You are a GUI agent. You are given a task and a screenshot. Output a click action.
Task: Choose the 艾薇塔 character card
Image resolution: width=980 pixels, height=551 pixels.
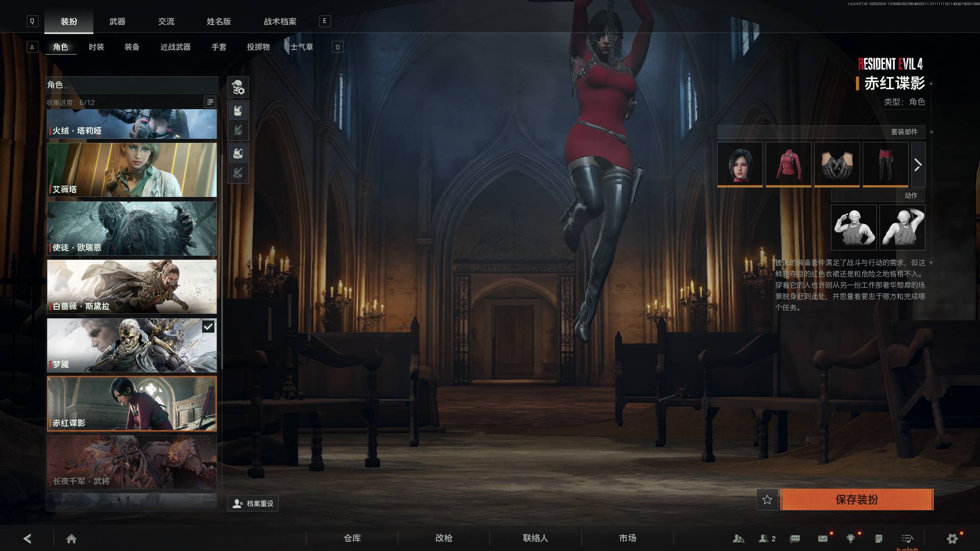[x=132, y=170]
